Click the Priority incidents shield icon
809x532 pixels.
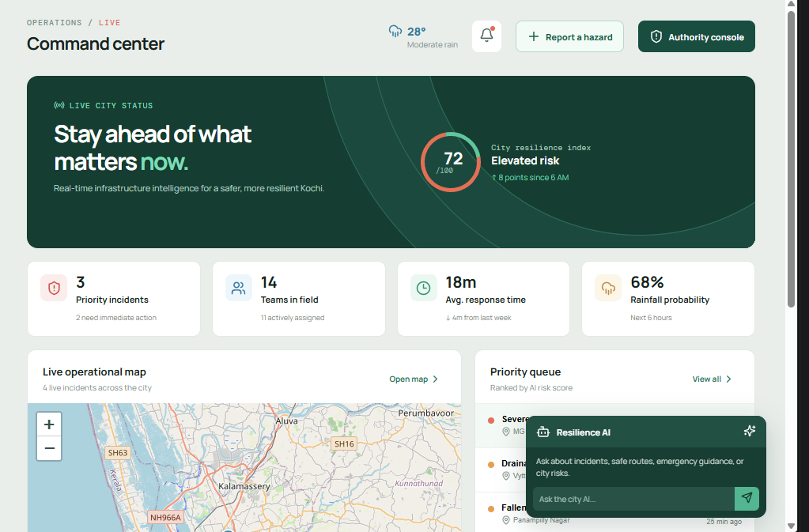tap(54, 288)
